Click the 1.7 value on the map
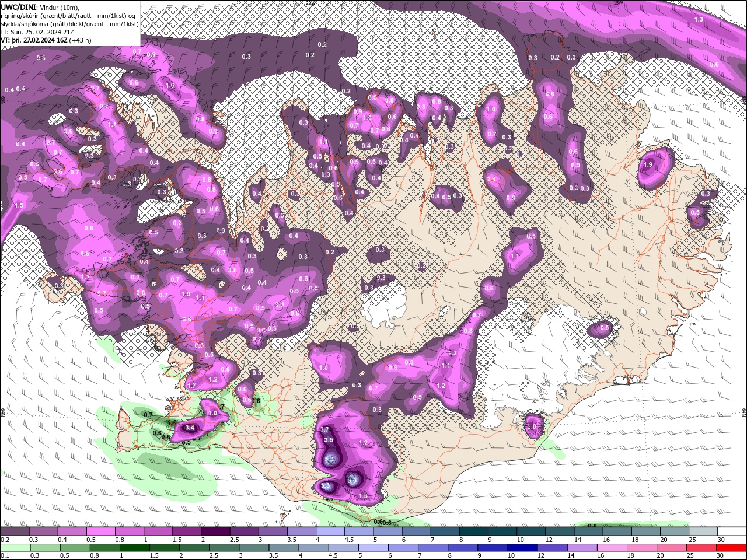The width and height of the screenshot is (747, 560). click(191, 386)
